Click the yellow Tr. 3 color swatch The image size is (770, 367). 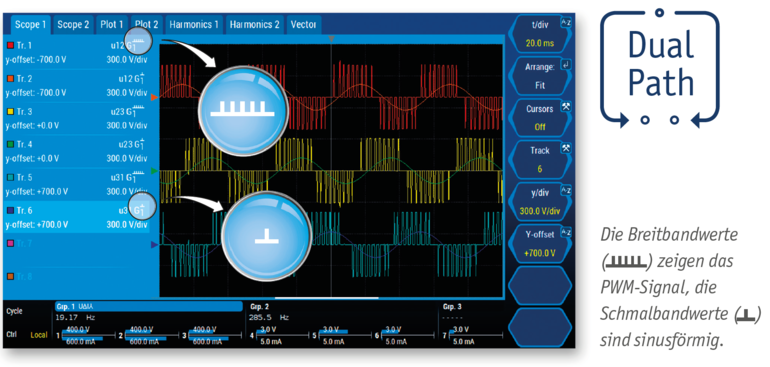[x=10, y=112]
